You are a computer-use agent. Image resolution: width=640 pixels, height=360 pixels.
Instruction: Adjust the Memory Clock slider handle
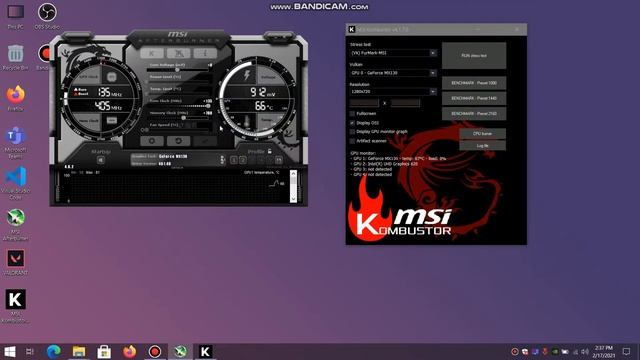184,118
